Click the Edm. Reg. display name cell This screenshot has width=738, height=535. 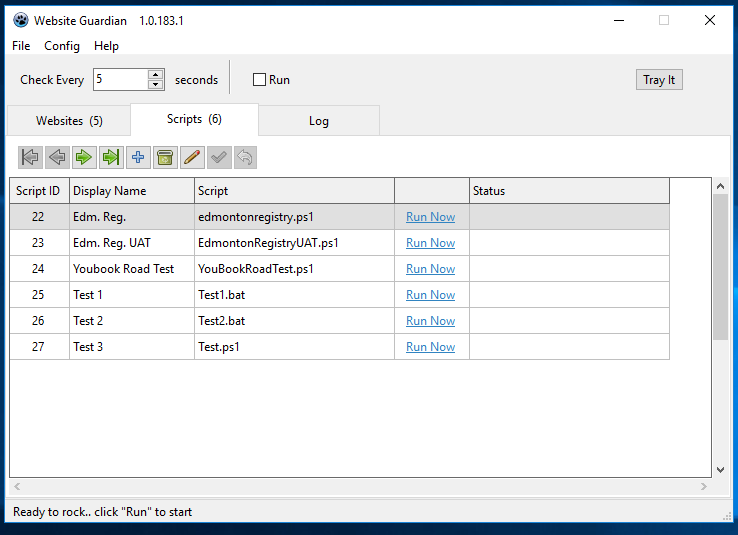point(132,217)
